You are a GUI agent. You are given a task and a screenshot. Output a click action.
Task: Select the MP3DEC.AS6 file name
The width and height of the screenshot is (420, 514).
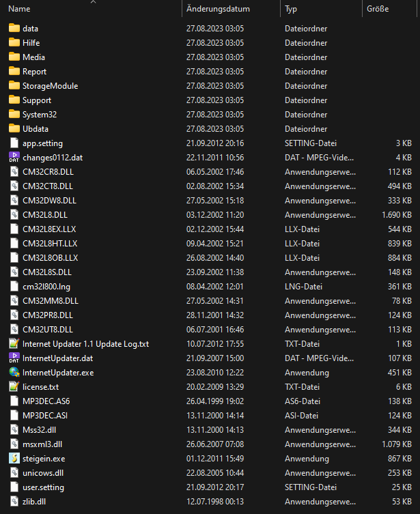46,401
